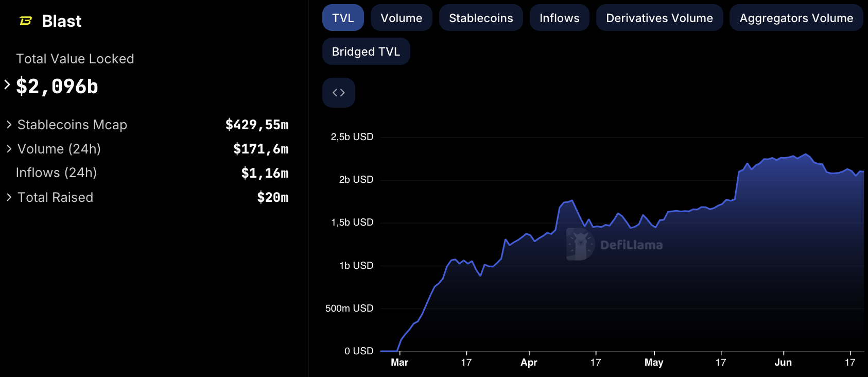This screenshot has width=868, height=377.
Task: Click the $1,16m inflows value
Action: click(265, 173)
